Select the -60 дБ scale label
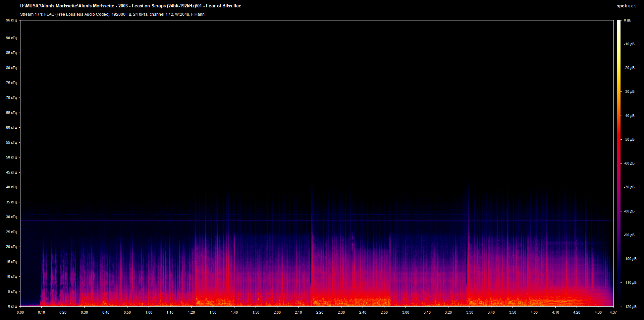This screenshot has width=644, height=320. pyautogui.click(x=629, y=163)
